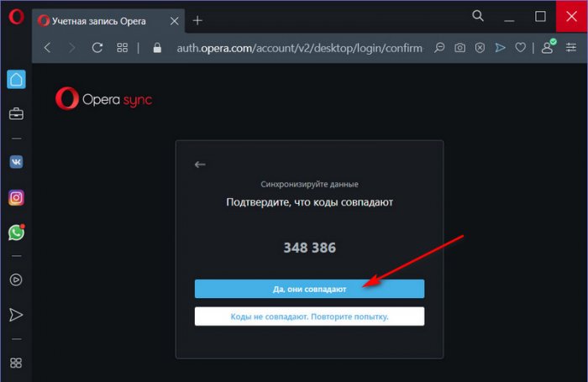Open the Opera account profile icon

[548, 48]
